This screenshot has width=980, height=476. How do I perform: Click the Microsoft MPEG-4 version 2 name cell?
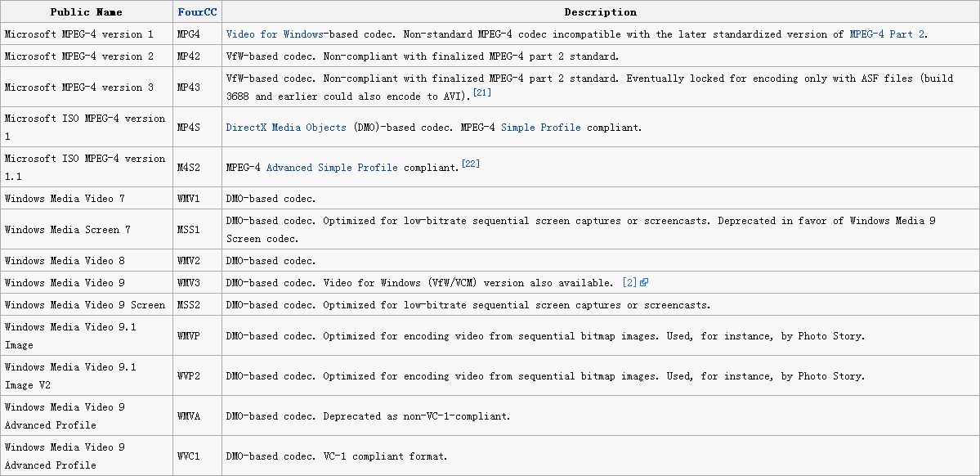(87, 56)
